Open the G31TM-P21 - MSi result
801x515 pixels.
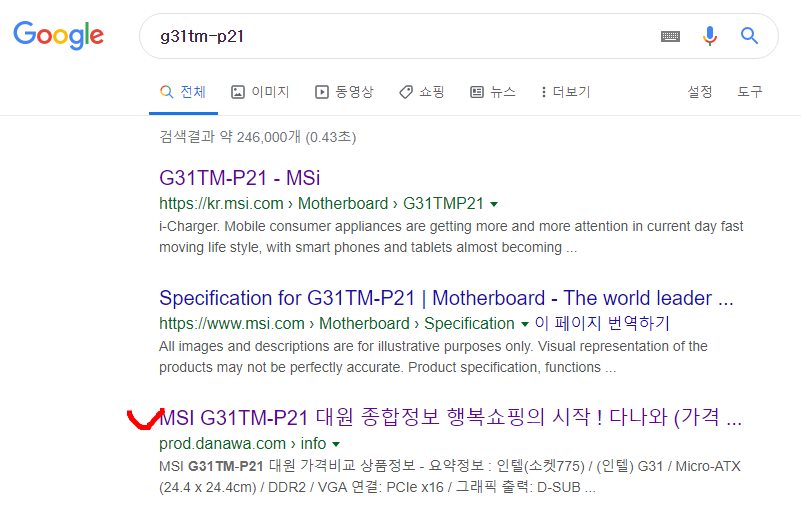tap(240, 178)
